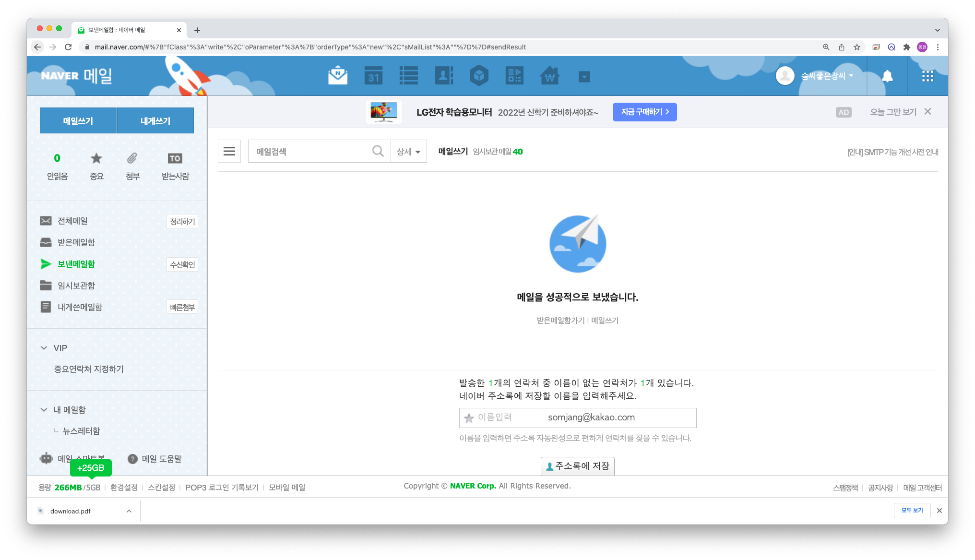Open the 상세 search options dropdown
The width and height of the screenshot is (975, 560).
[408, 152]
